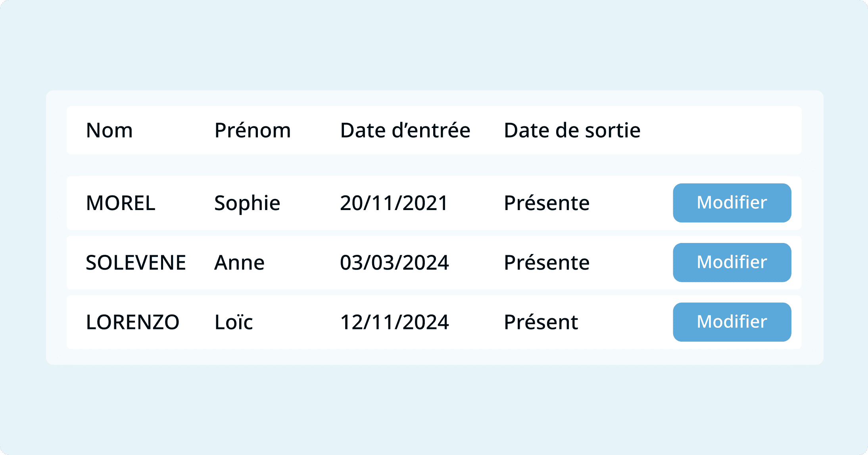Click Présente status in MOREL row
The image size is (868, 455).
point(547,203)
